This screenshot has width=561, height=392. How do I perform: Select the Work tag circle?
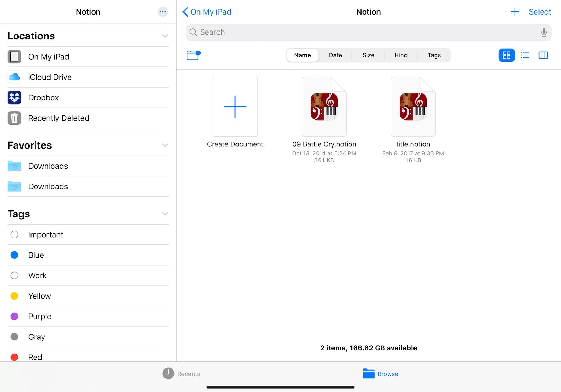(14, 276)
